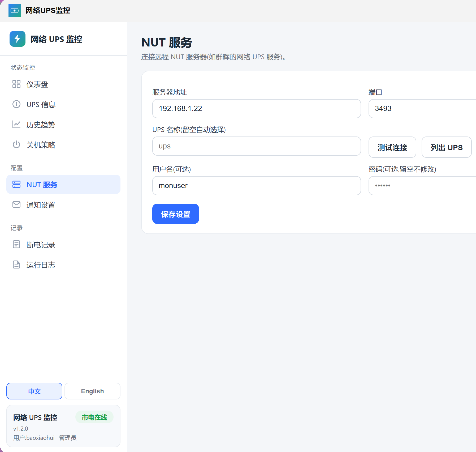Screen dimensions: 476x452
Task: Click the envelope icon for 通知设置
Action: pyautogui.click(x=16, y=204)
